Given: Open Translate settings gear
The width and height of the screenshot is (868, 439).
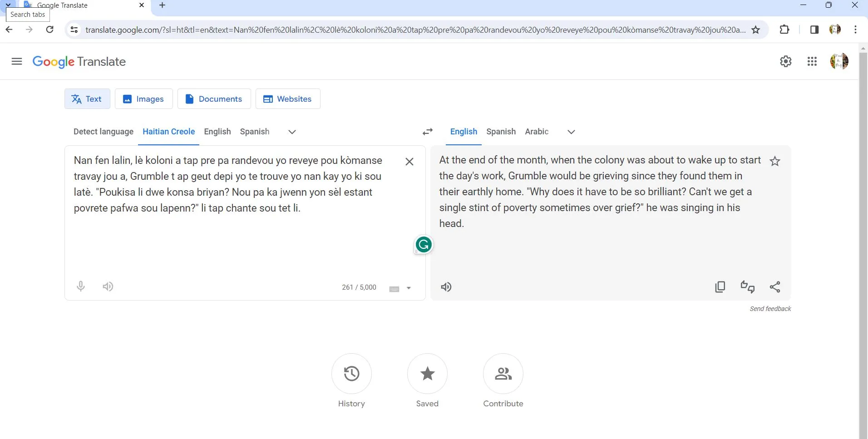Looking at the screenshot, I should coord(786,61).
